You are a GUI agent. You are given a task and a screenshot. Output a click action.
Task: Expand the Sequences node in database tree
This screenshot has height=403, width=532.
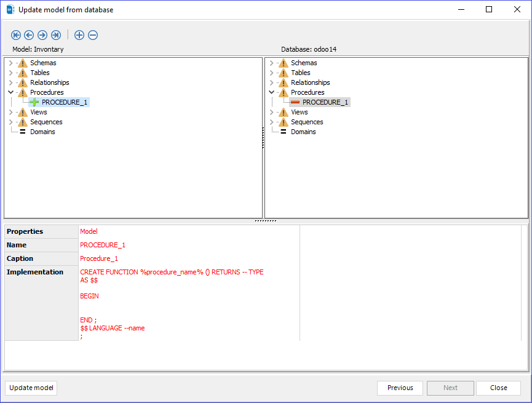pos(272,122)
